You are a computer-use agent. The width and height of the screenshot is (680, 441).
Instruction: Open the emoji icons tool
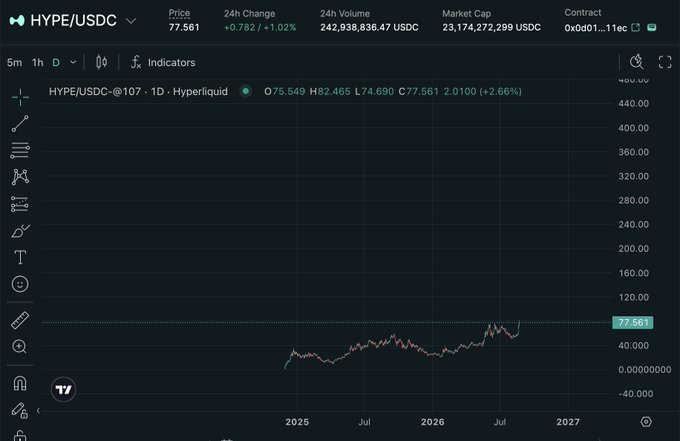(20, 284)
